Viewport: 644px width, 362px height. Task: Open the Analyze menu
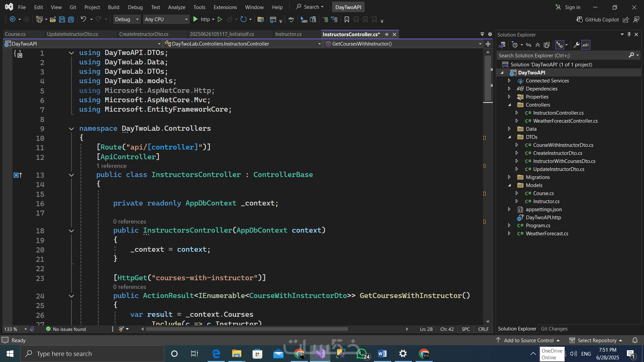tap(176, 7)
